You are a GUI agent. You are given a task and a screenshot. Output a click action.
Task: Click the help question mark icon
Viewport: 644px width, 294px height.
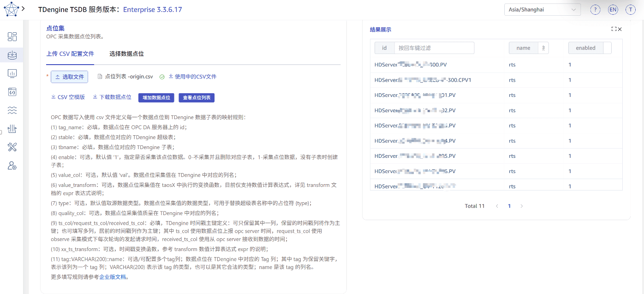coord(596,10)
